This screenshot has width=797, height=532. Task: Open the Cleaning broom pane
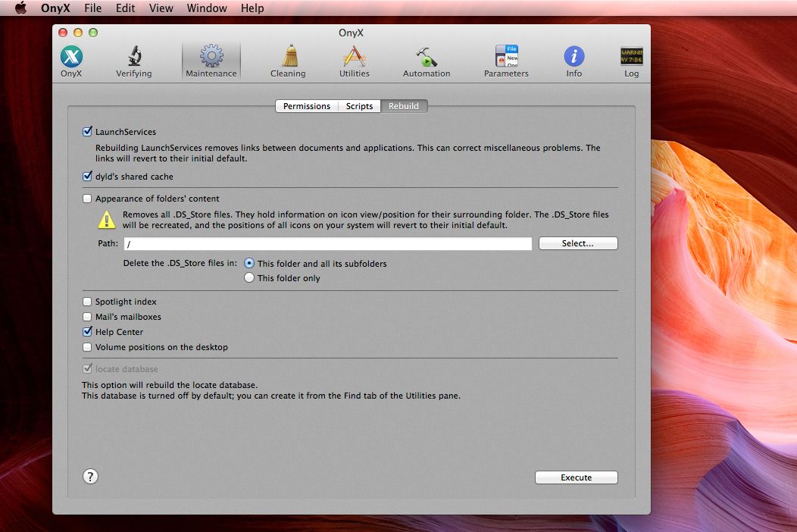(288, 61)
